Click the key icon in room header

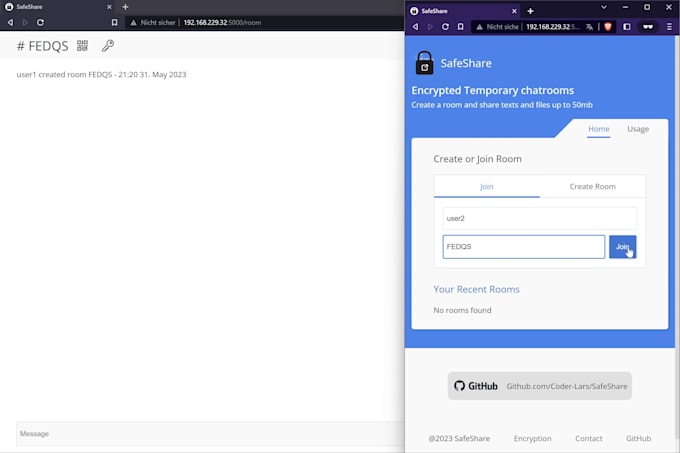(108, 46)
